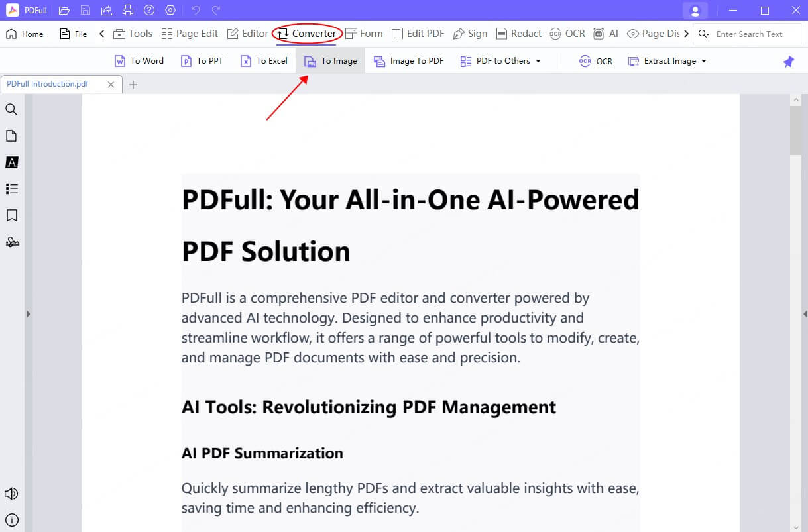Open the Signature panel in the sidebar
Screen dimensions: 808x532
coord(11,242)
